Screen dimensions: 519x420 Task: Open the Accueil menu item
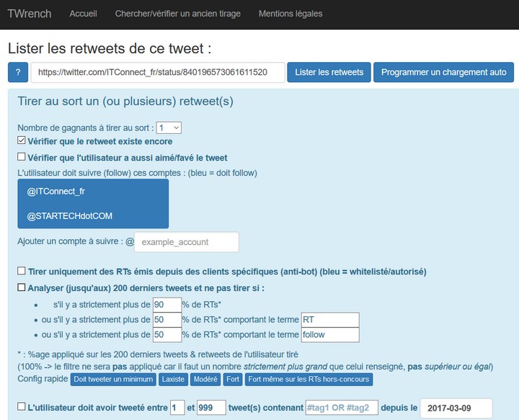point(83,14)
